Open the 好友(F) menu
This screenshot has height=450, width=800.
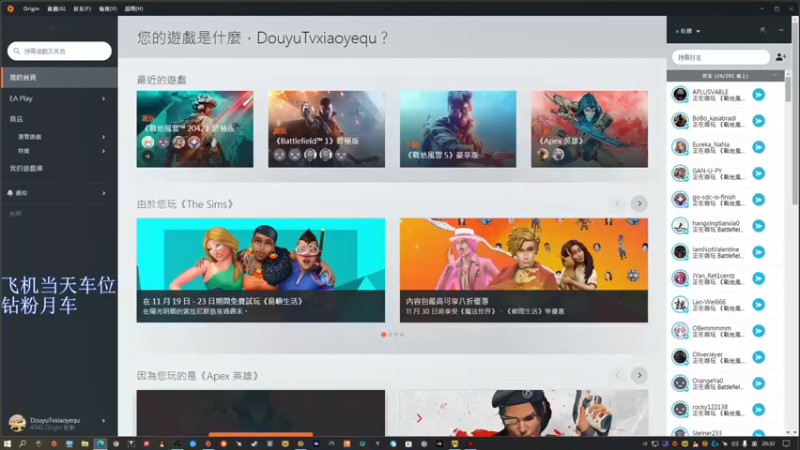click(x=82, y=9)
